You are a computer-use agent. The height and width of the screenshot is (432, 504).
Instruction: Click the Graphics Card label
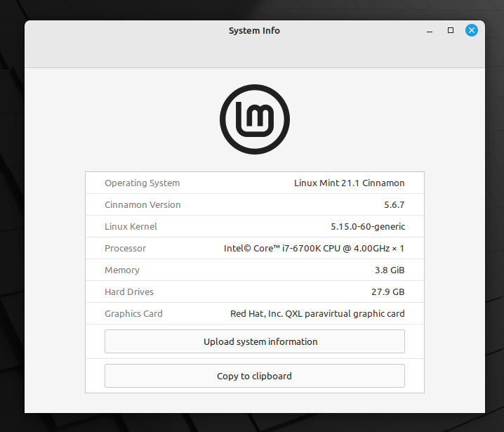point(133,313)
